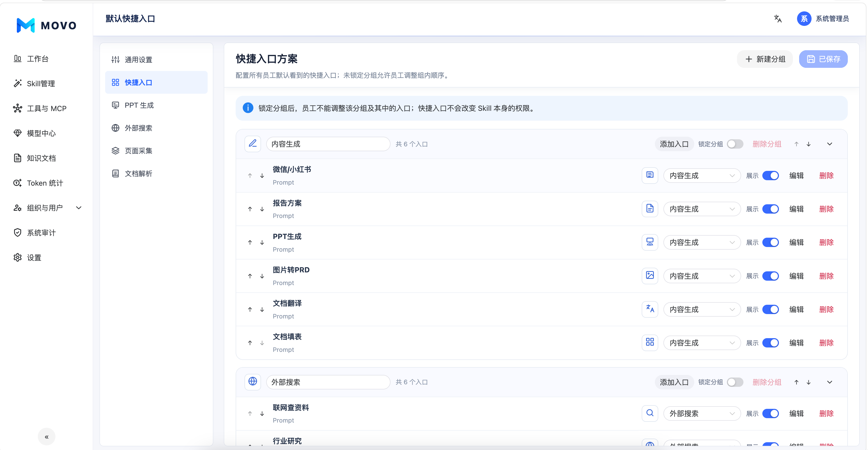Click the 内容生成 group name field
The width and height of the screenshot is (868, 450).
pos(328,144)
